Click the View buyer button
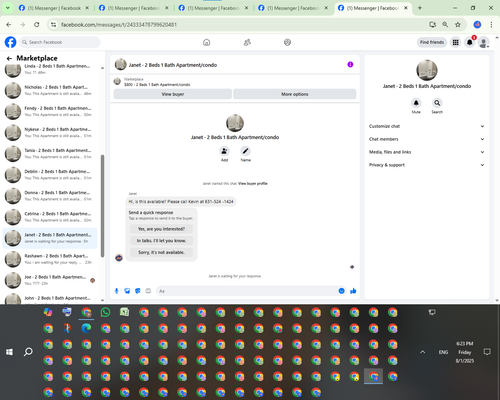This screenshot has height=400, width=500. tap(173, 94)
